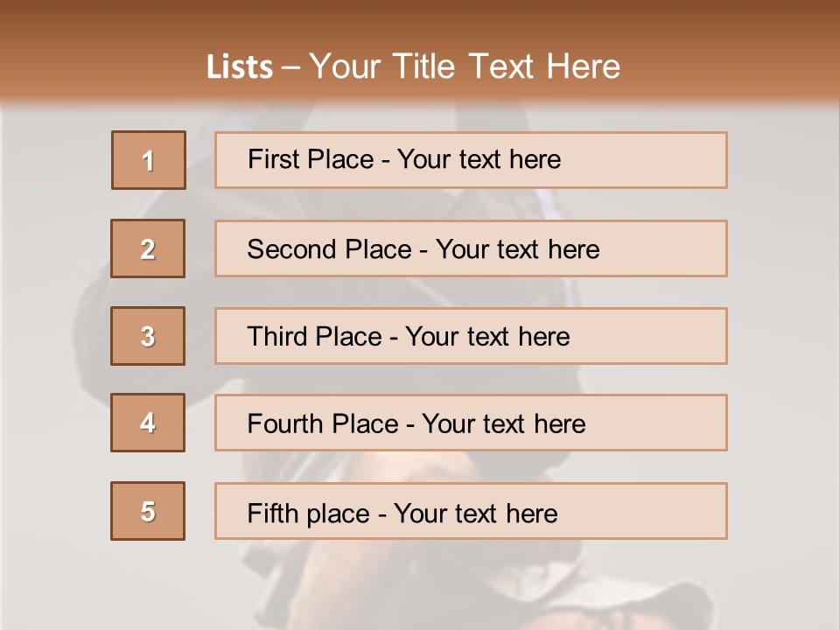Select the brown box labeled 4
840x630 pixels.
tap(148, 423)
